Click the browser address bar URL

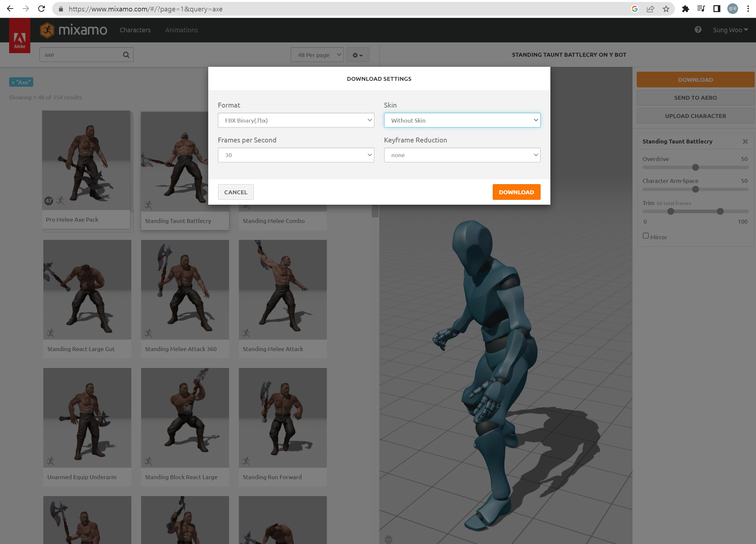(x=146, y=9)
